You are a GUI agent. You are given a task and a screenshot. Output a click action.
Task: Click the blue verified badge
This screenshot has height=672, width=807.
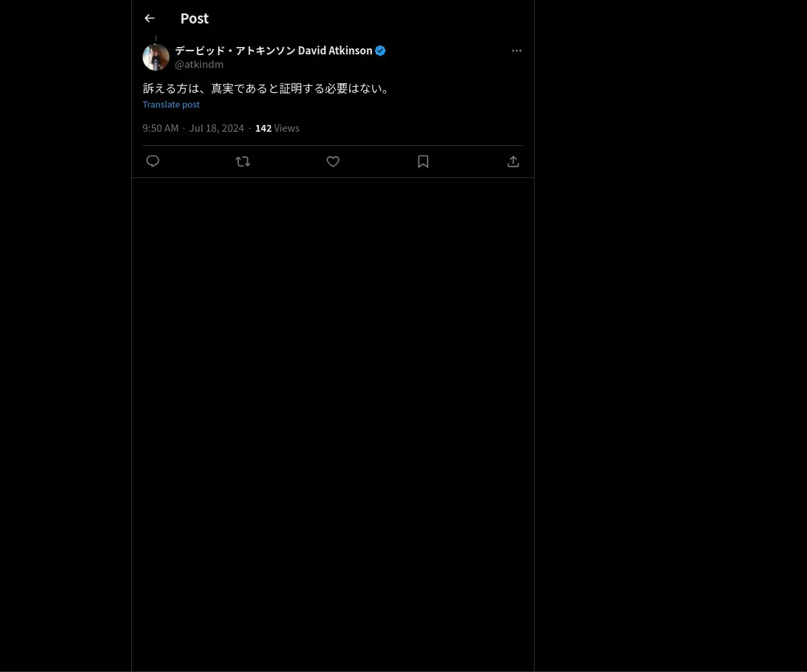[x=380, y=50]
